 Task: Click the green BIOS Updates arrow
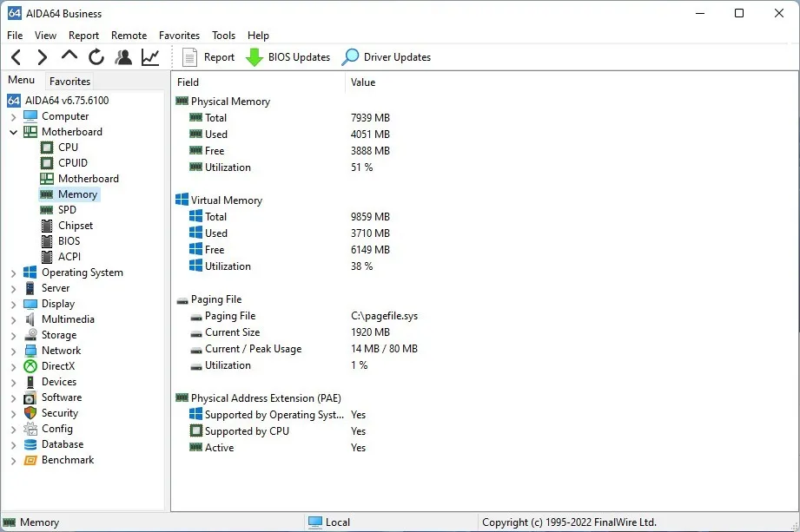tap(255, 57)
